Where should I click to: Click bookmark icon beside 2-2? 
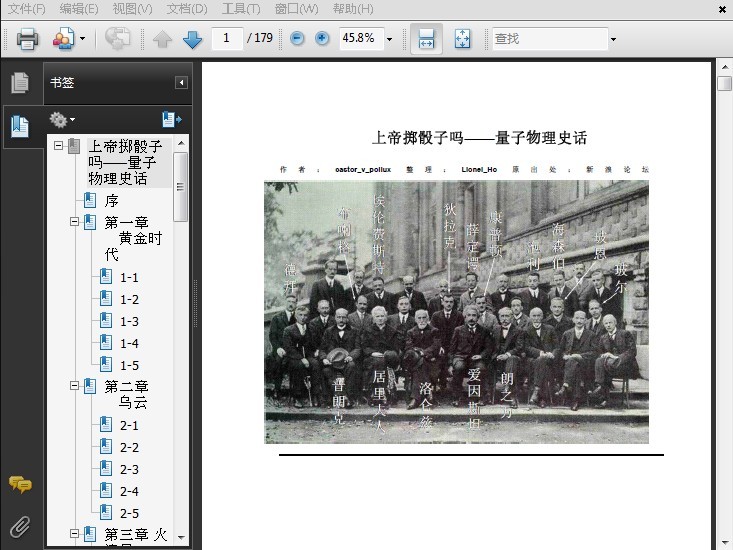pos(106,447)
